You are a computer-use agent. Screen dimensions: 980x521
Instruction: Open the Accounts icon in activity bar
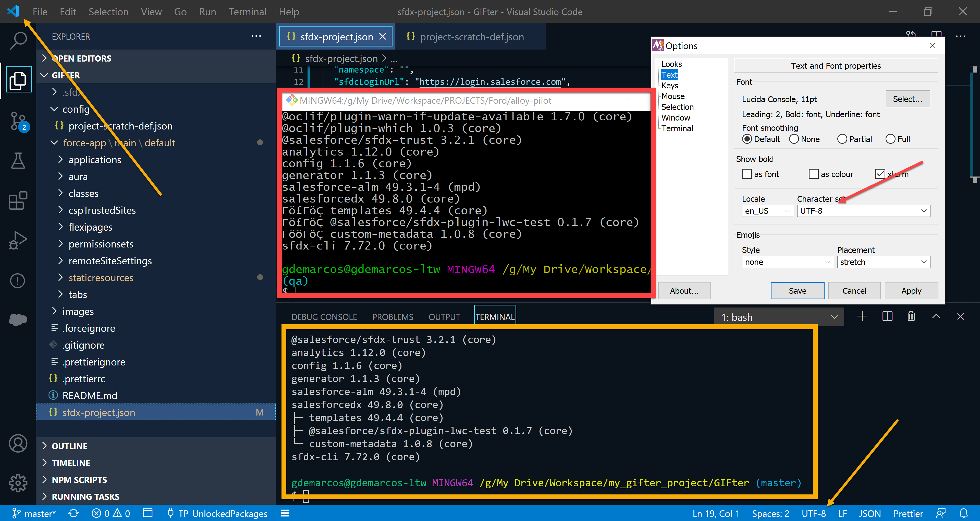18,444
